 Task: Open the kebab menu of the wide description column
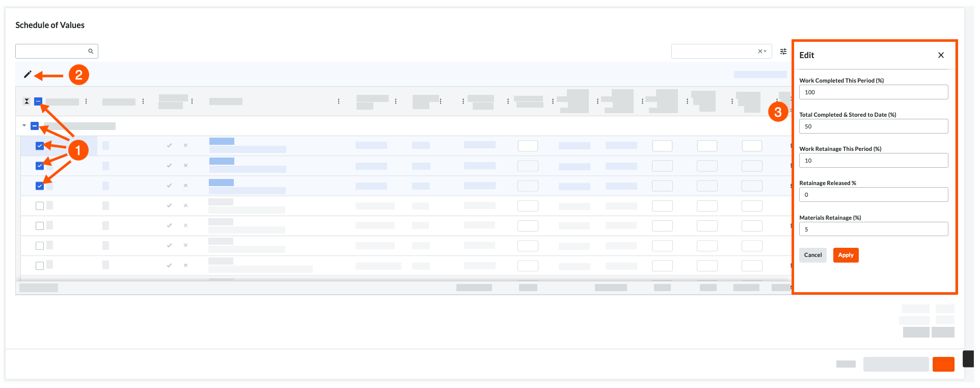(x=339, y=101)
